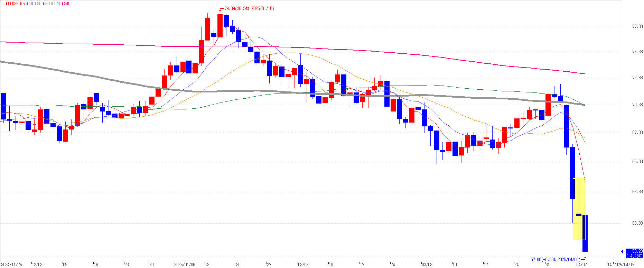Toggle the orange 20-period MA legend
Screen dimensions: 644x268
(x=38, y=3)
